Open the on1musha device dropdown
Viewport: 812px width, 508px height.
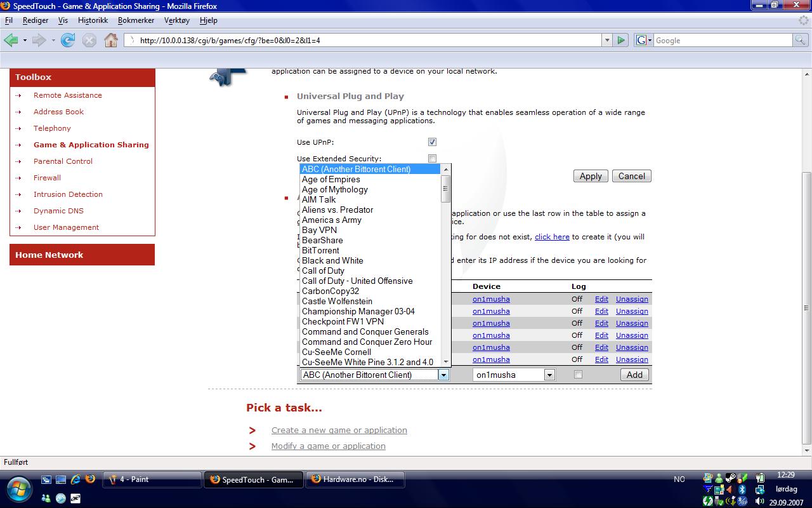point(549,375)
